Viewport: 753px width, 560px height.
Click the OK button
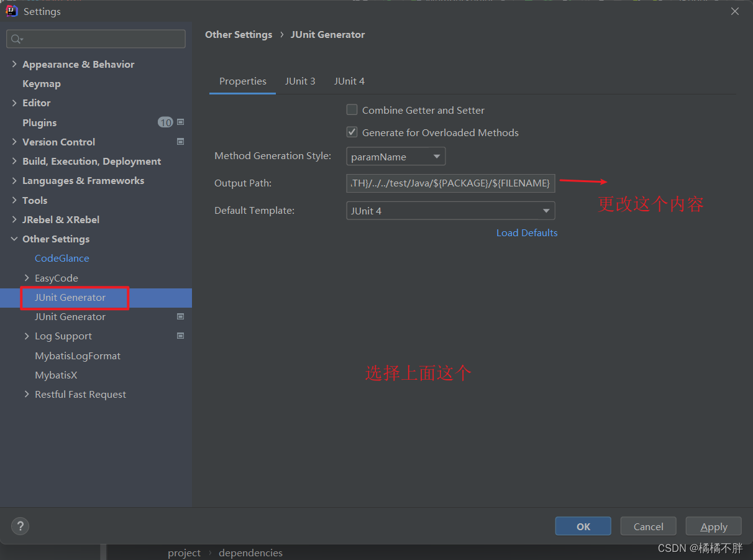tap(583, 526)
